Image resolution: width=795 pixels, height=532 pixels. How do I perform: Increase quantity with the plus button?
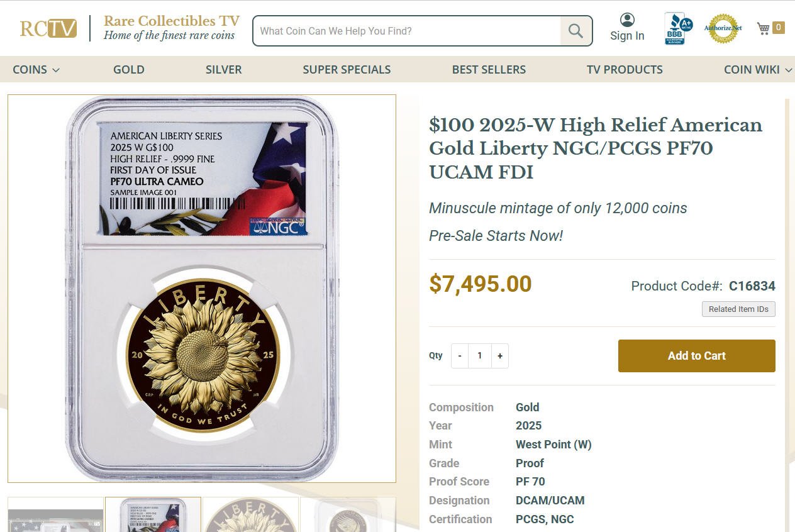click(x=500, y=356)
